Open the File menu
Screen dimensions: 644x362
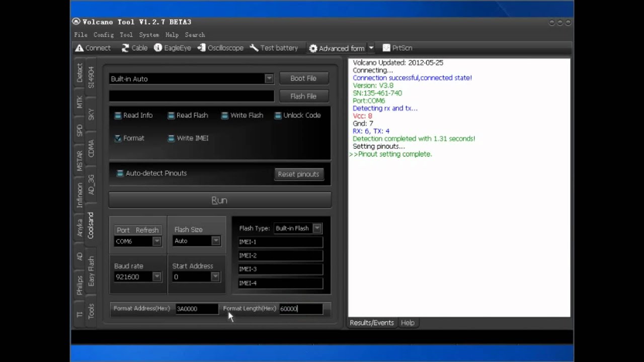80,35
